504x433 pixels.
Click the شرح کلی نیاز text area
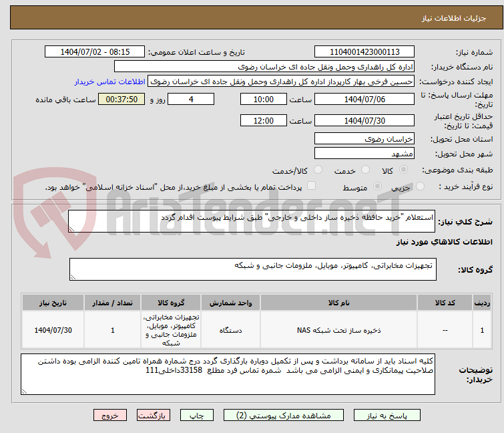pyautogui.click(x=252, y=221)
